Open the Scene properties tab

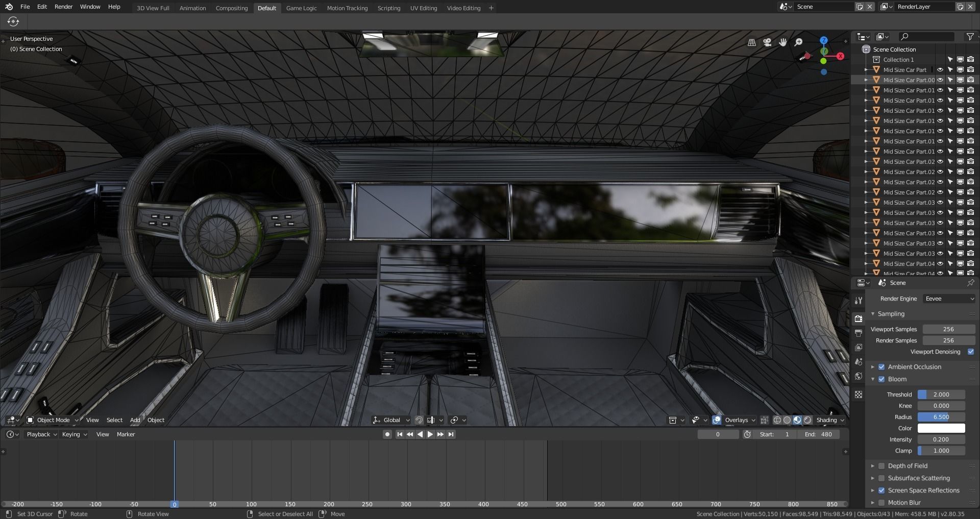point(859,361)
